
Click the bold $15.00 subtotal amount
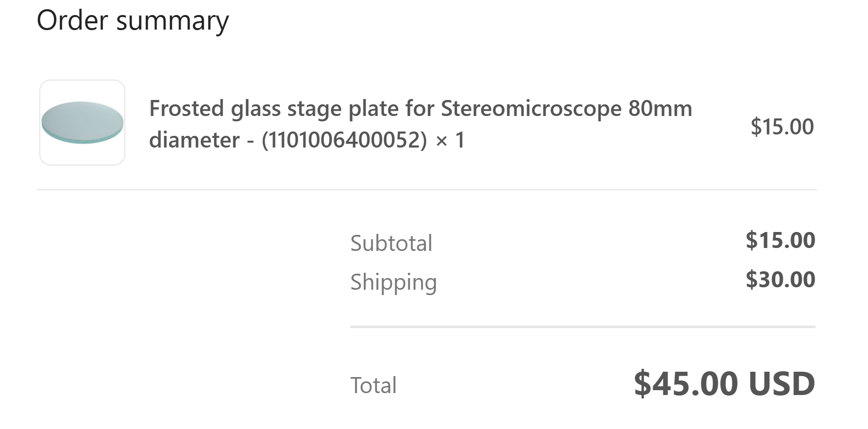coord(780,240)
